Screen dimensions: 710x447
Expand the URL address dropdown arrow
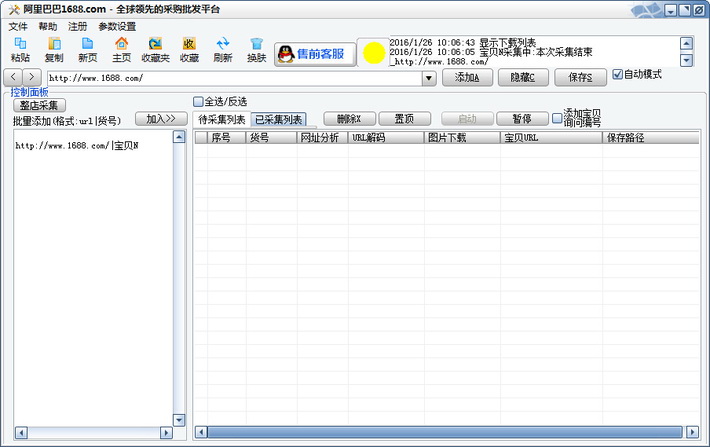coord(429,78)
